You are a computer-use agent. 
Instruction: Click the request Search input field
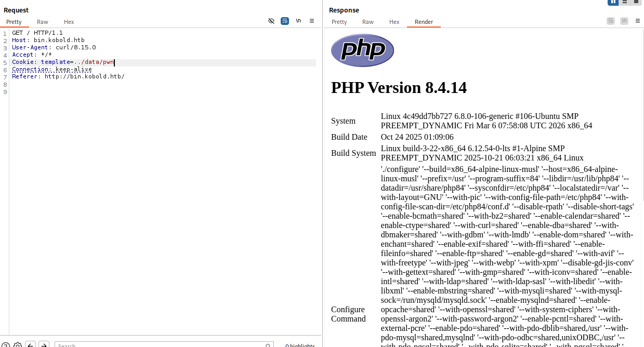[x=164, y=344]
